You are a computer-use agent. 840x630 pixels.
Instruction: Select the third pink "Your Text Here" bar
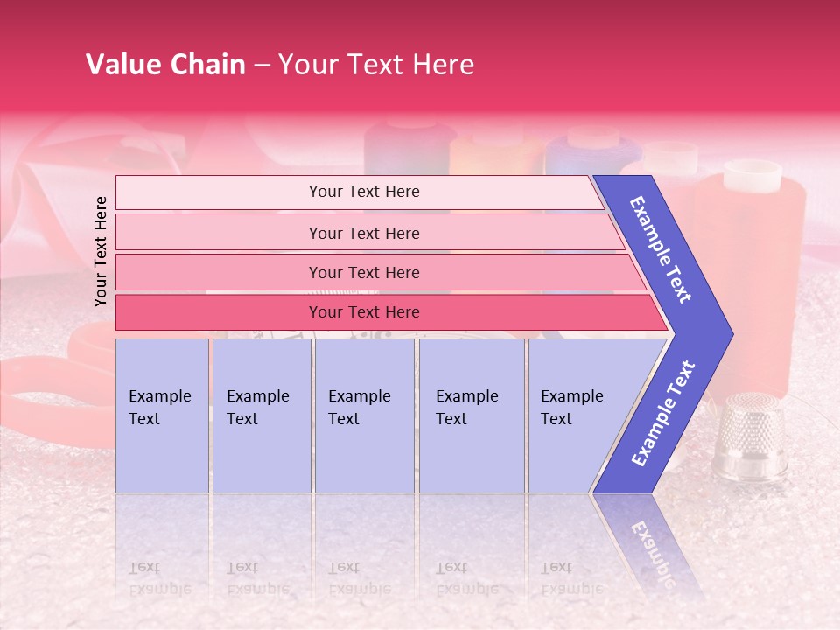[363, 272]
